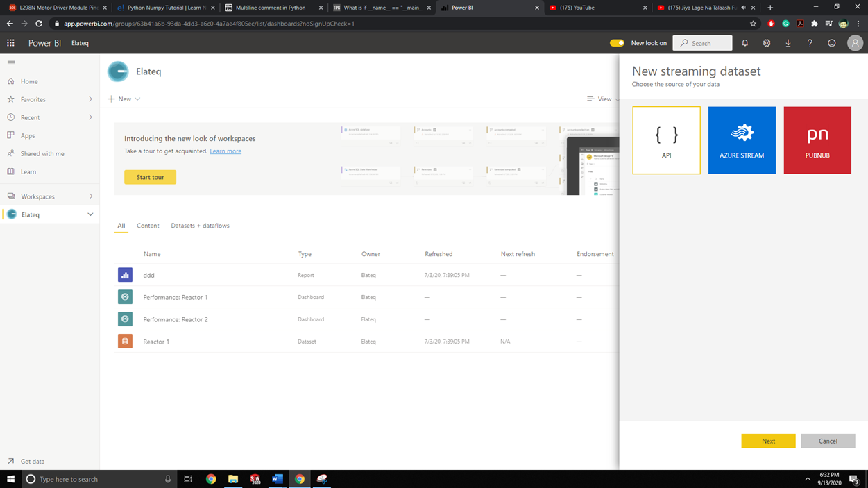Viewport: 868px width, 488px height.
Task: Toggle the New look on switch
Action: [617, 43]
